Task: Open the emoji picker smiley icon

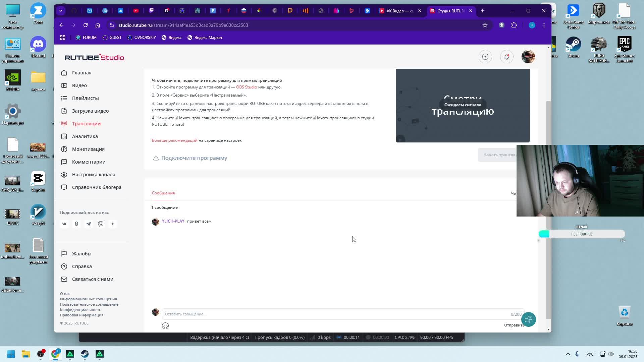Action: (165, 326)
